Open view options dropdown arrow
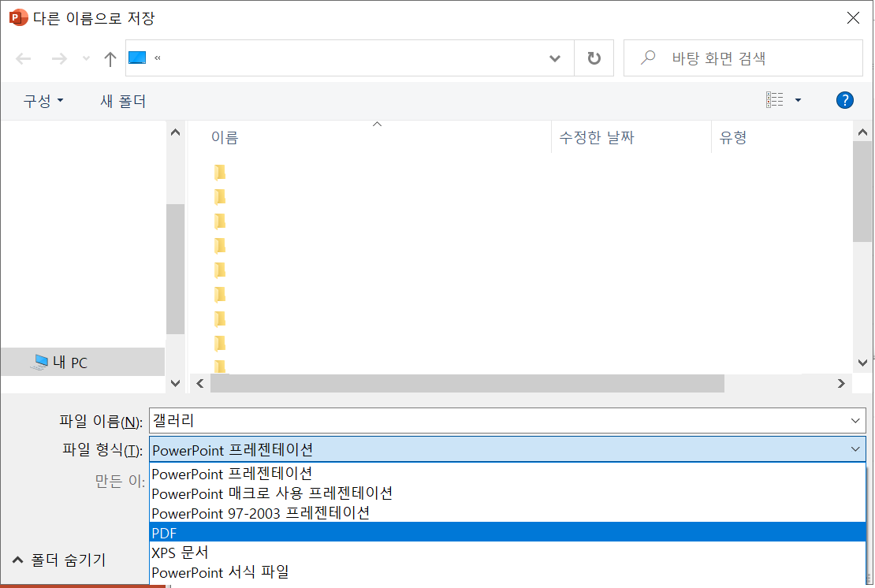This screenshot has height=588, width=875. (x=798, y=100)
